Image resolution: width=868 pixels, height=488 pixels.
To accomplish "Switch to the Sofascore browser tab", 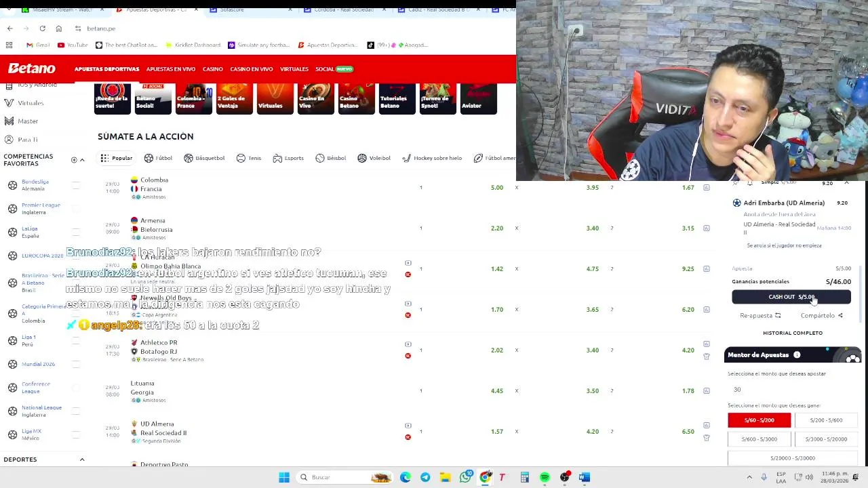I will click(x=250, y=10).
